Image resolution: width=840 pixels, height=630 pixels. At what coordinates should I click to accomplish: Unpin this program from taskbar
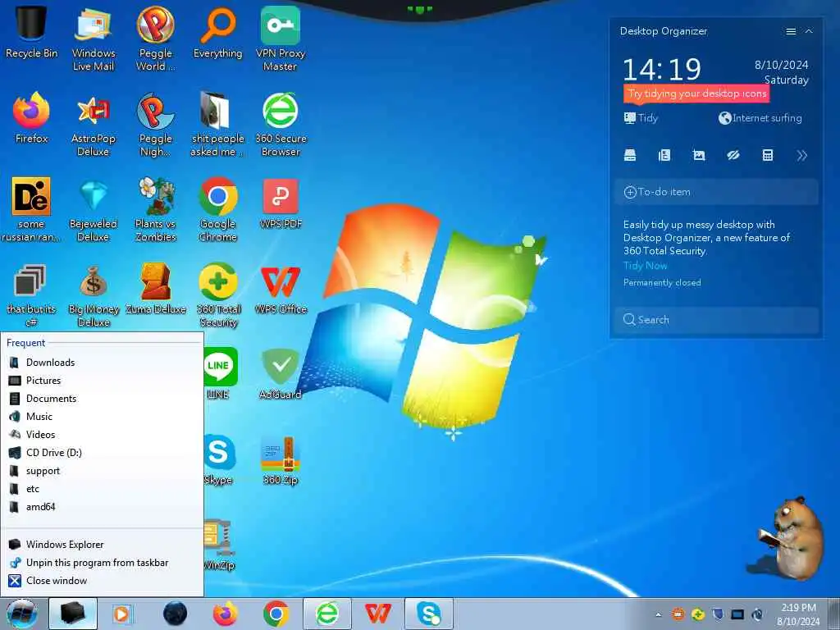point(102,563)
